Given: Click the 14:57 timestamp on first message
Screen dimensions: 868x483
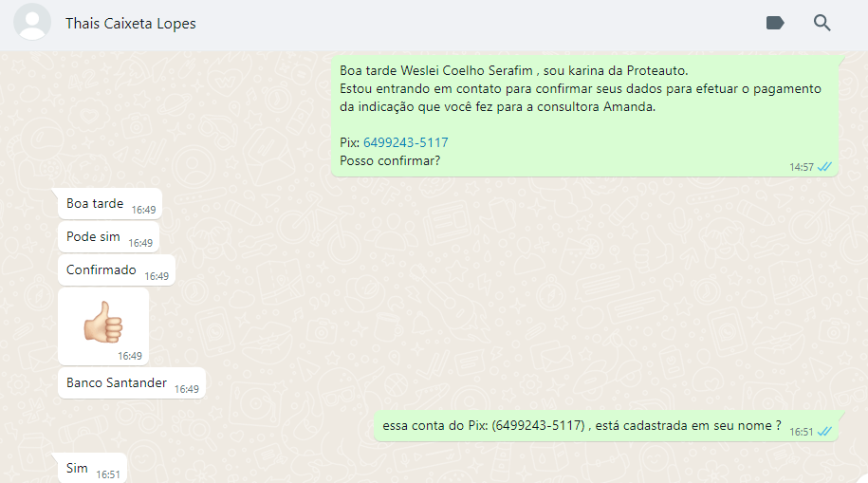Looking at the screenshot, I should 801,167.
